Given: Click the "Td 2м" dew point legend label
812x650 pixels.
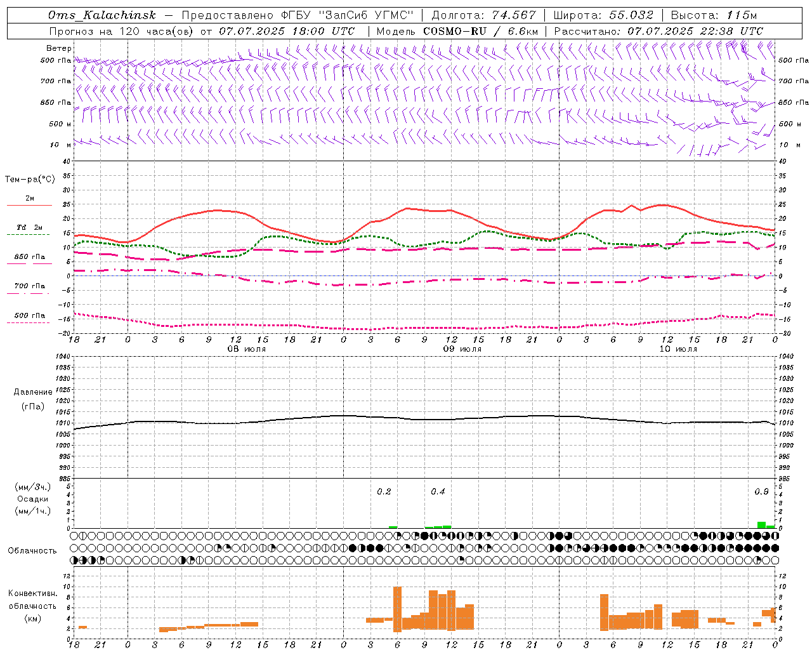Looking at the screenshot, I should (30, 227).
